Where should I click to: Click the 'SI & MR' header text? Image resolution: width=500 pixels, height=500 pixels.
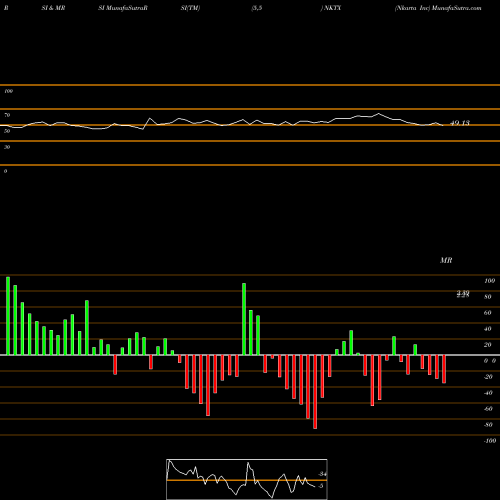coord(53,8)
